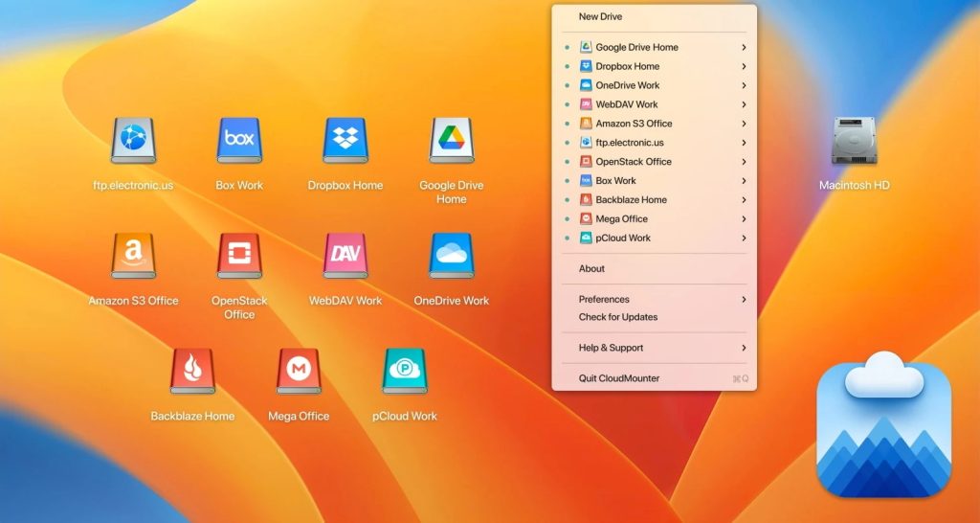Click the Box Work menu label
This screenshot has width=980, height=523.
(615, 180)
